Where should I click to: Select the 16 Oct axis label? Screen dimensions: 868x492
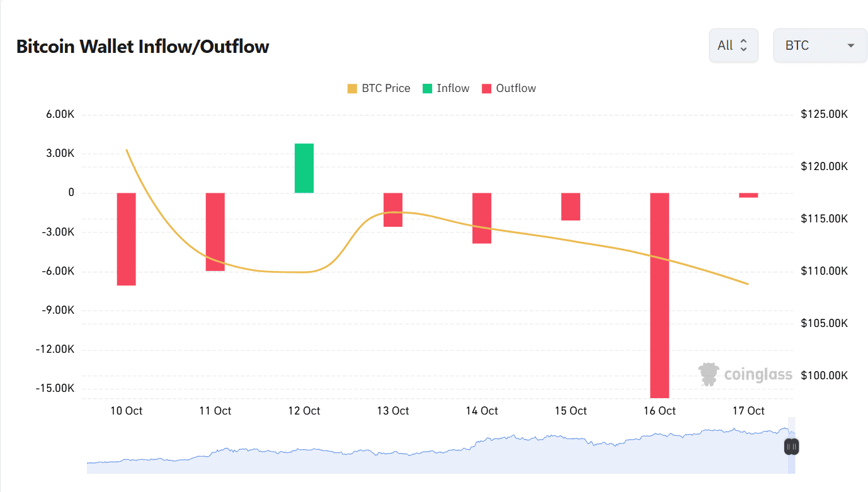pos(659,410)
